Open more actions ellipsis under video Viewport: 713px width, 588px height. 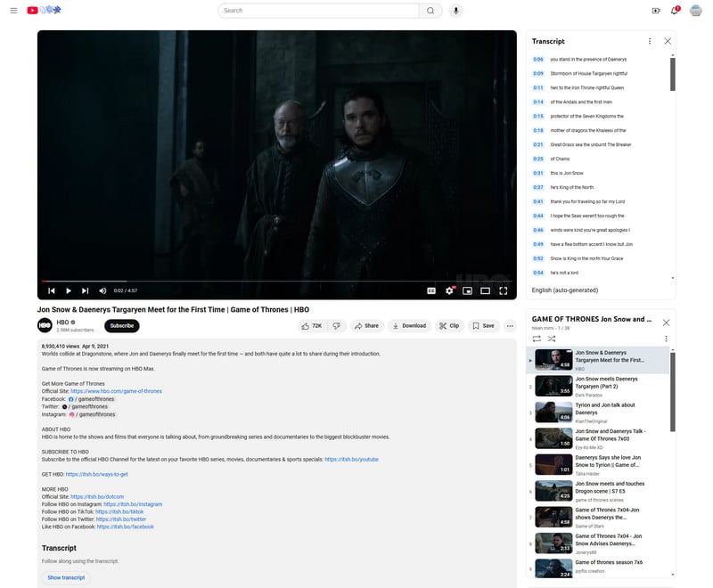coord(510,326)
